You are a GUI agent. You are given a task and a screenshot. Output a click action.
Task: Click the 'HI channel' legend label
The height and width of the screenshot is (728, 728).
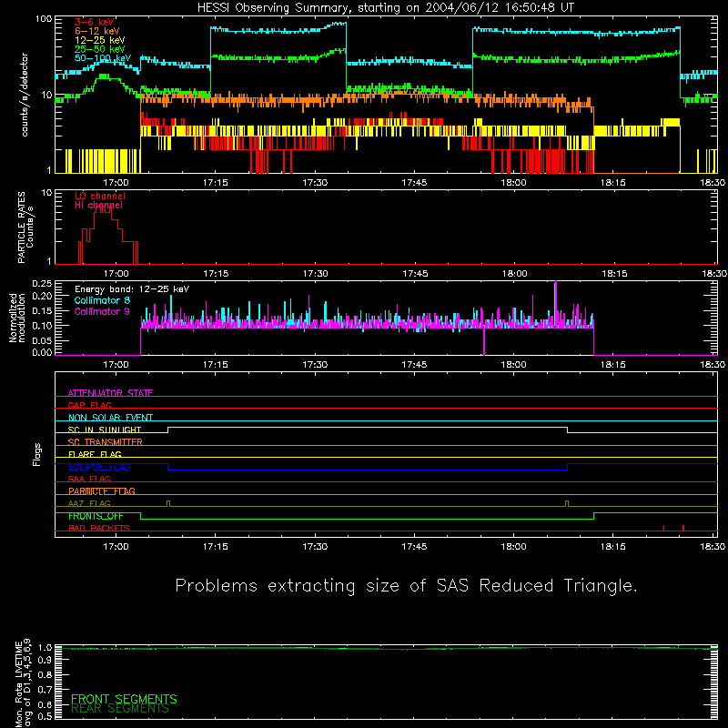pyautogui.click(x=98, y=205)
